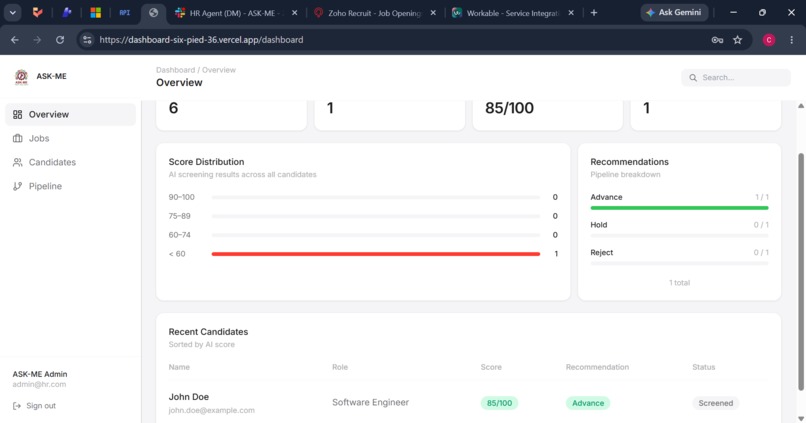Close the Workable tab
The width and height of the screenshot is (806, 423).
[571, 13]
